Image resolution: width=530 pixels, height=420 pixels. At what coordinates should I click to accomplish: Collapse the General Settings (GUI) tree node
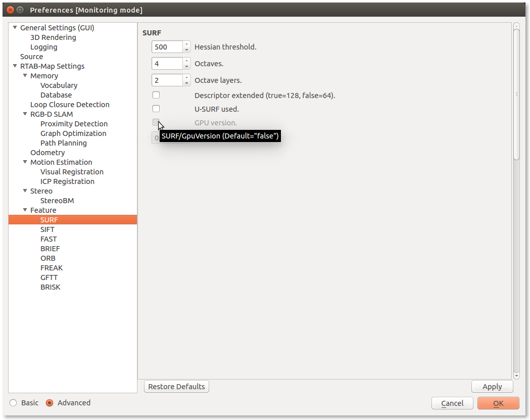[15, 28]
